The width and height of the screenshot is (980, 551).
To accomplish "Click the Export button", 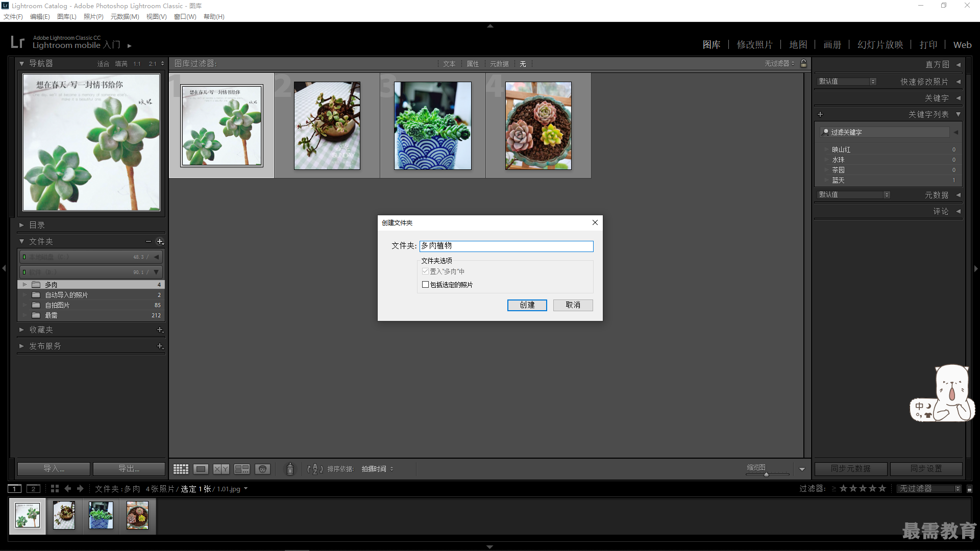I will click(x=129, y=469).
